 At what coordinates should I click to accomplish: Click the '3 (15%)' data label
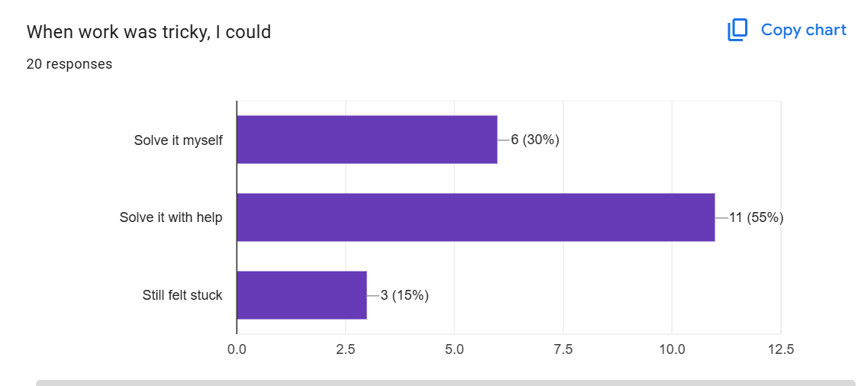(x=405, y=295)
